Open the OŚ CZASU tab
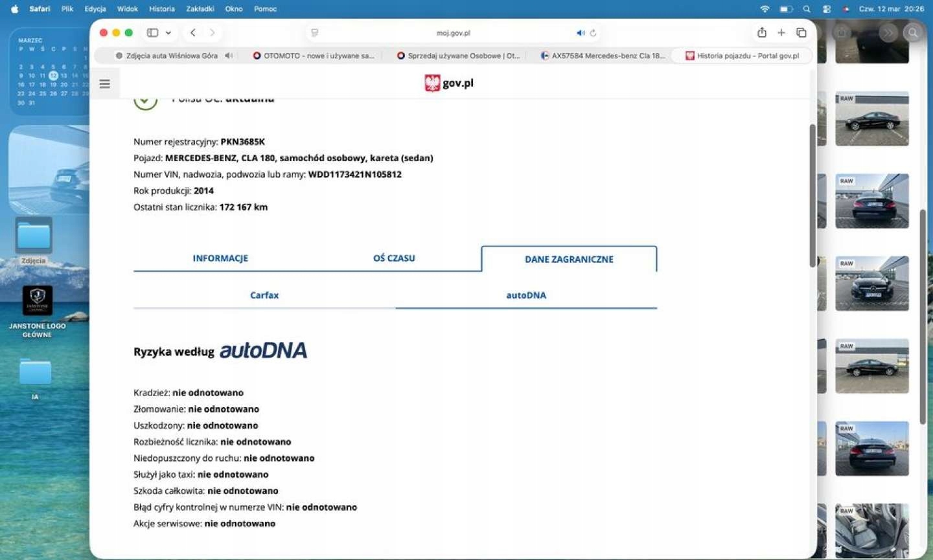 click(394, 258)
